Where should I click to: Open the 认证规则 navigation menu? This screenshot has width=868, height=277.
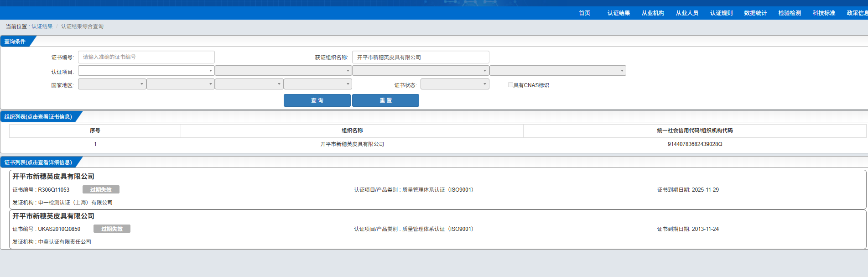[721, 13]
